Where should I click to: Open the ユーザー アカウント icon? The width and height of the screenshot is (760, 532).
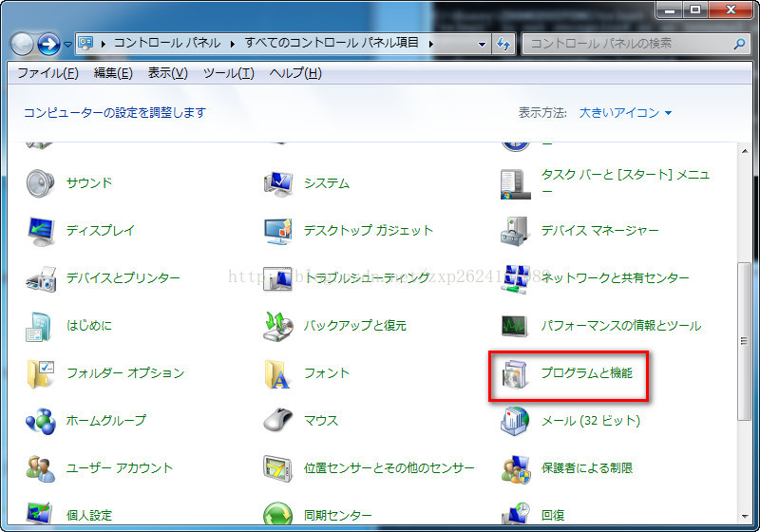pyautogui.click(x=40, y=468)
